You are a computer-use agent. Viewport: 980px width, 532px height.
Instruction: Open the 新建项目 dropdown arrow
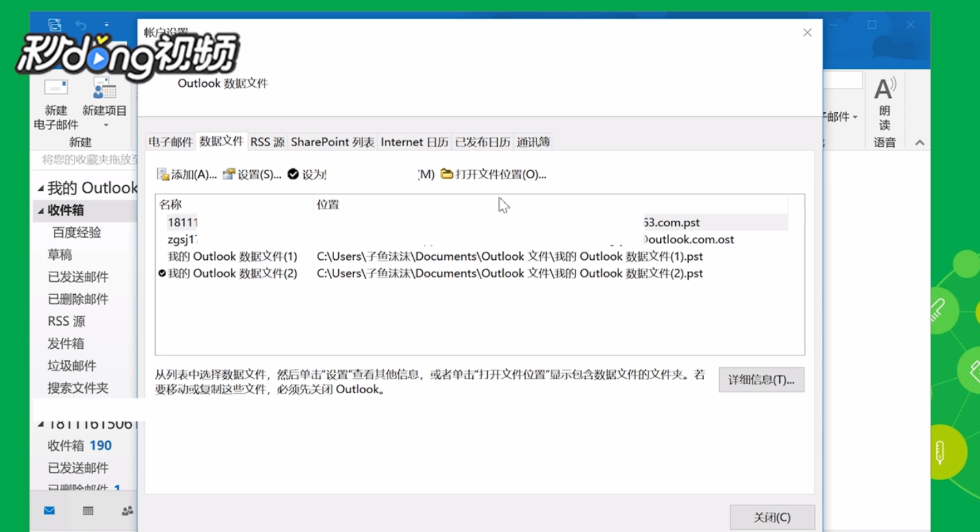pos(106,126)
